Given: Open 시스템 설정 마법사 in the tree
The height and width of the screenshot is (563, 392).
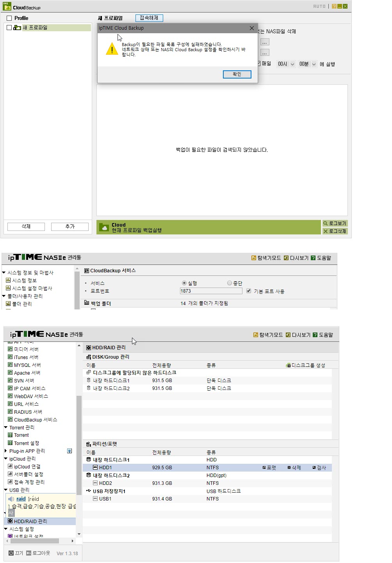Looking at the screenshot, I should [29, 288].
